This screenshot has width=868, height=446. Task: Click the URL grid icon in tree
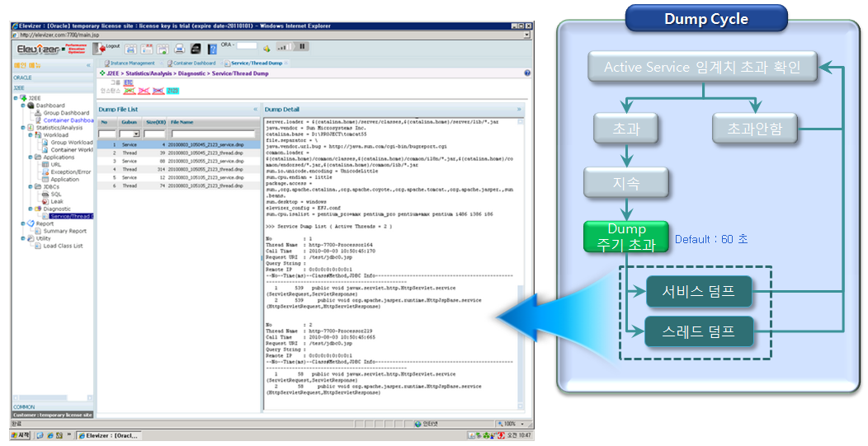[45, 164]
